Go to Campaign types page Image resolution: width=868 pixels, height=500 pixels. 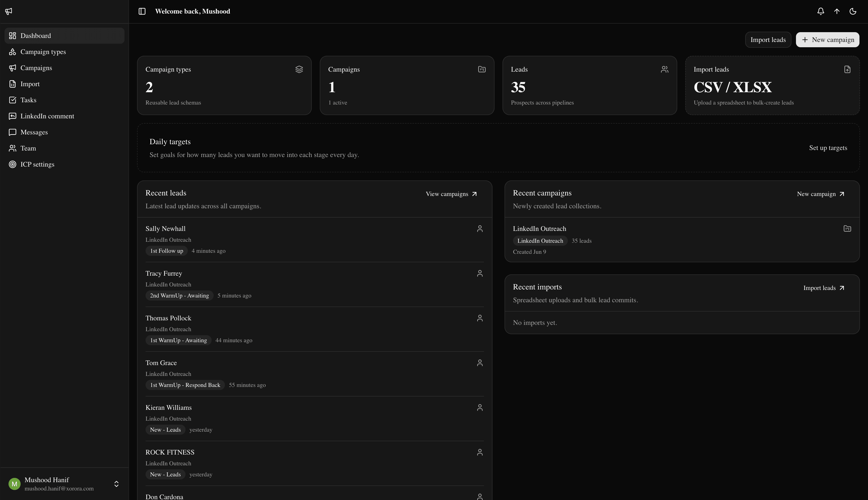tap(65, 52)
